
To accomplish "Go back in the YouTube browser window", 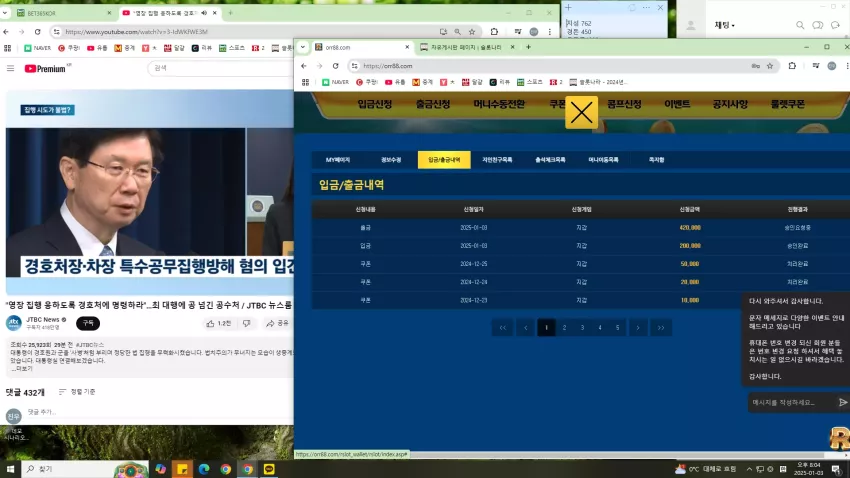I will click(x=6, y=32).
